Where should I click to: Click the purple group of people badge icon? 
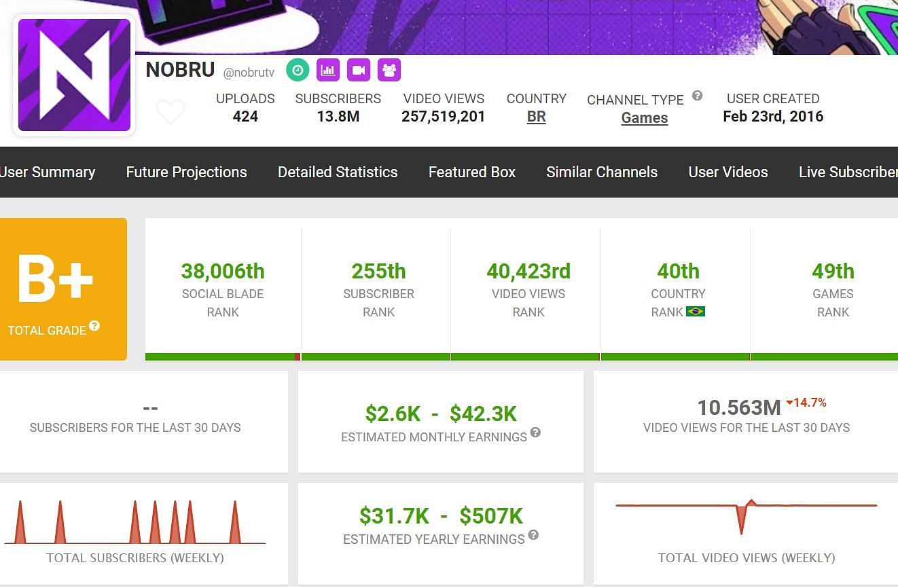click(x=389, y=70)
